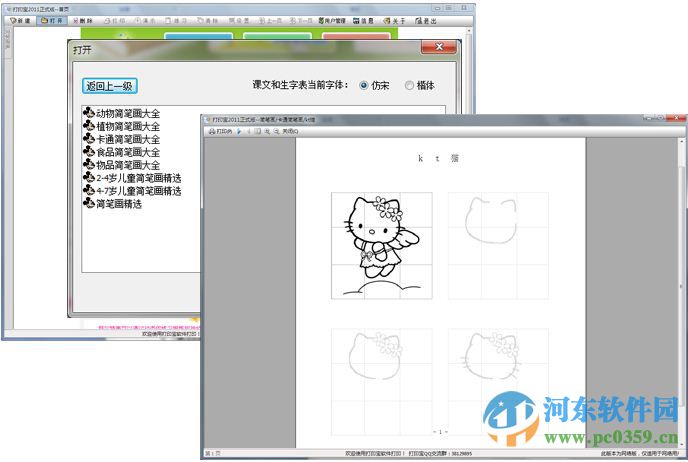Click the 打印(P) icon in the preview toolbar
The height and width of the screenshot is (462, 688).
220,131
